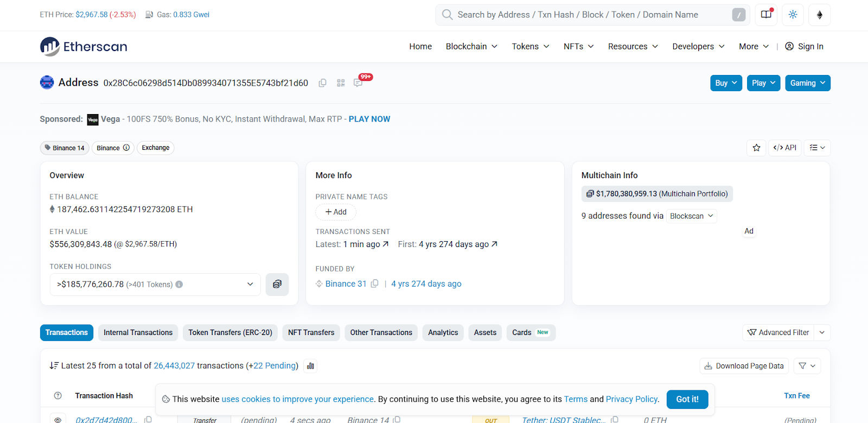
Task: Click the 26,443,027 transactions link
Action: (174, 366)
